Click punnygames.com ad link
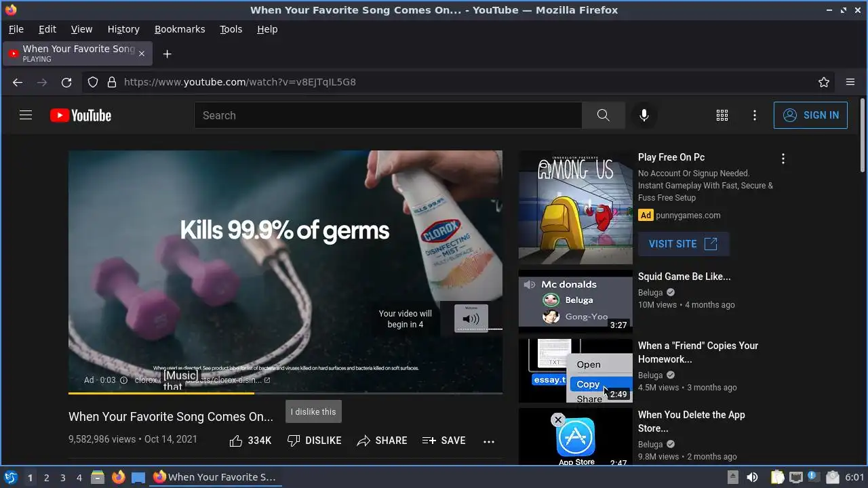The width and height of the screenshot is (868, 488). tap(688, 216)
